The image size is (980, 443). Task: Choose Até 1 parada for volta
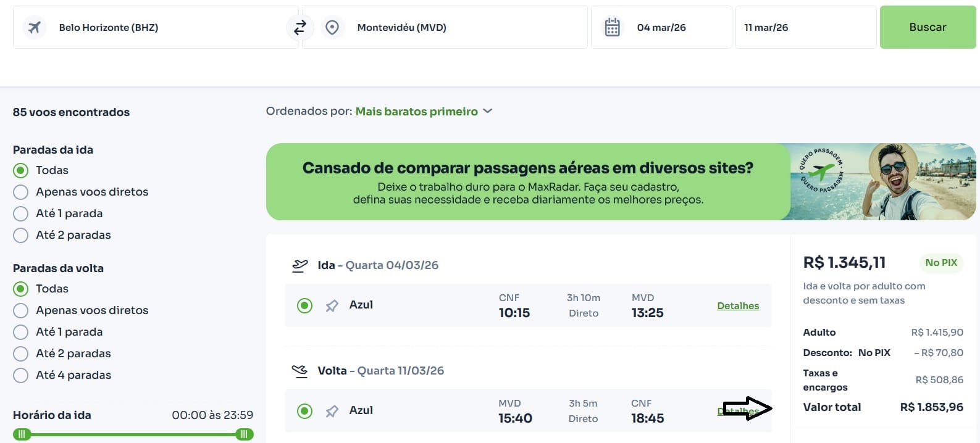(x=21, y=332)
